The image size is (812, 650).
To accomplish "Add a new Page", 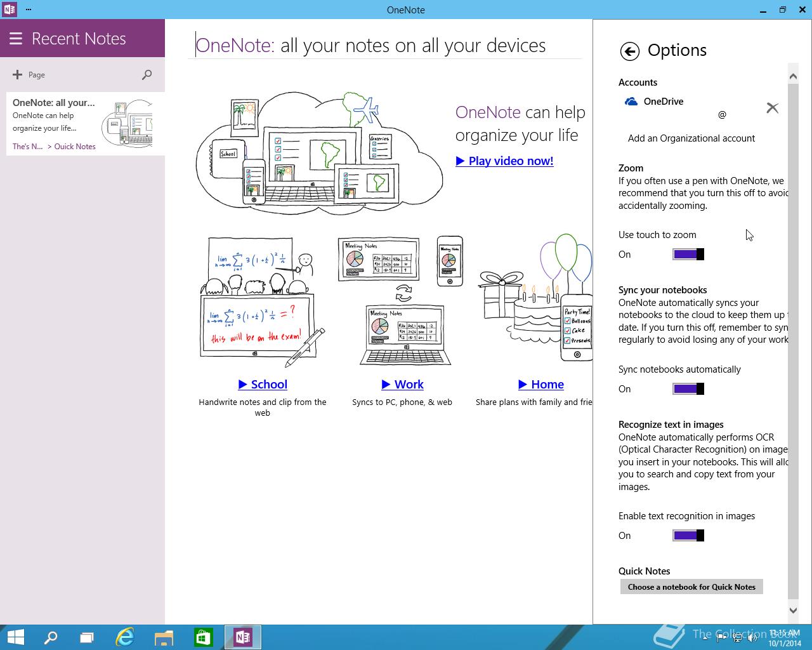I will click(x=29, y=75).
